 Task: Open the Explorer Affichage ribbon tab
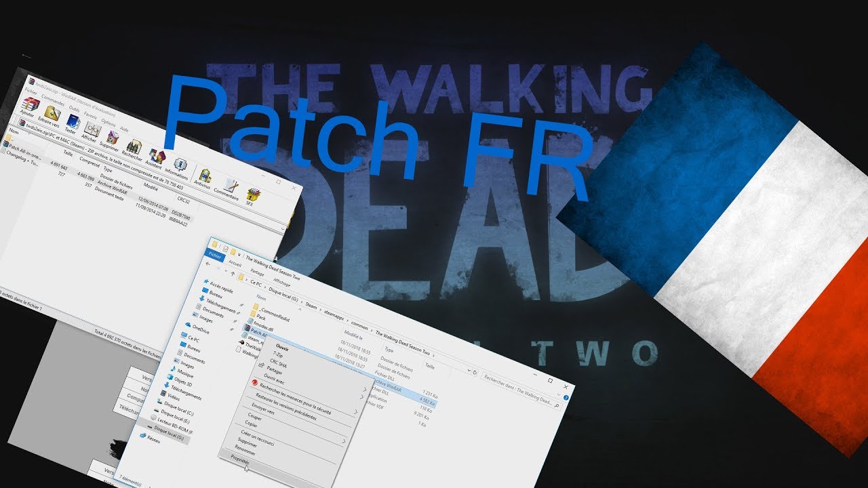[x=282, y=282]
